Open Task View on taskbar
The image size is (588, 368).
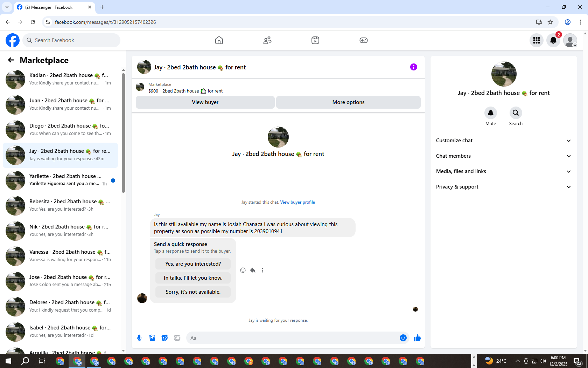pos(42,361)
